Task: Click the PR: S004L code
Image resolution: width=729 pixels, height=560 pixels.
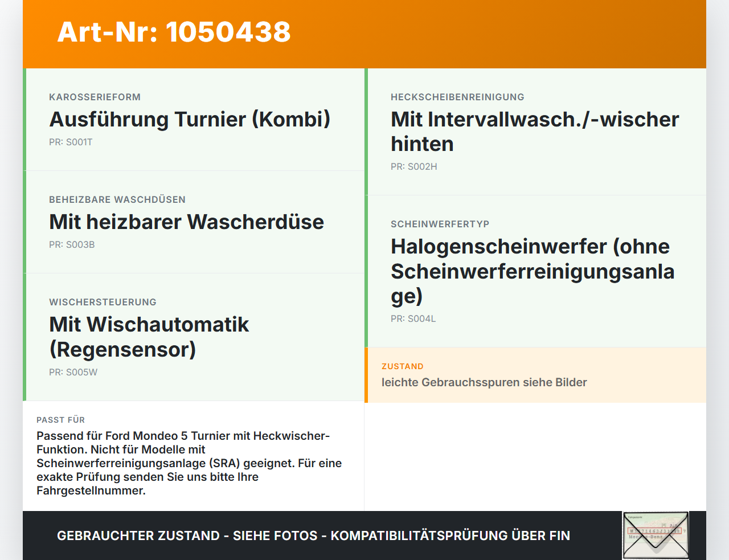Action: tap(413, 319)
